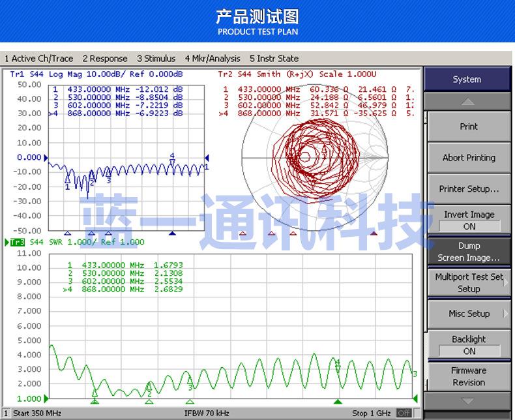Click channel 1 indicator in status bar
This screenshot has width=515, height=420.
[x=6, y=413]
